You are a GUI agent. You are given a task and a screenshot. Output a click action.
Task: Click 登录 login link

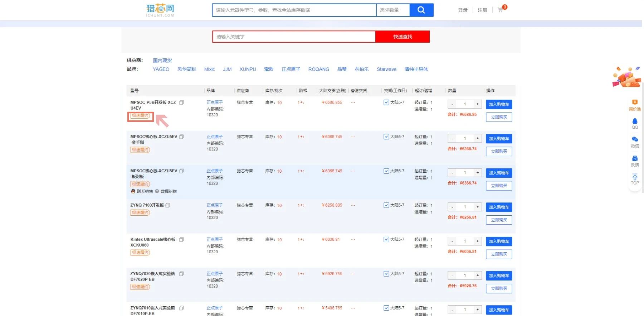click(463, 10)
